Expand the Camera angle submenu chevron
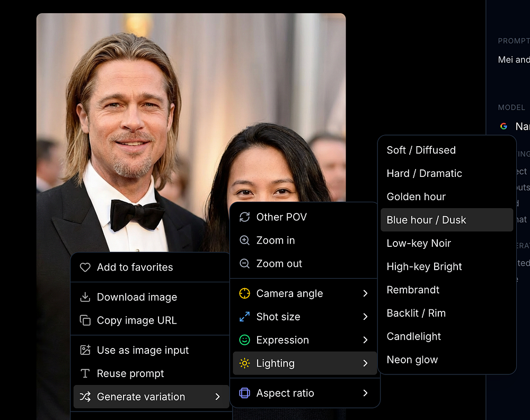The width and height of the screenshot is (530, 420). pyautogui.click(x=365, y=293)
